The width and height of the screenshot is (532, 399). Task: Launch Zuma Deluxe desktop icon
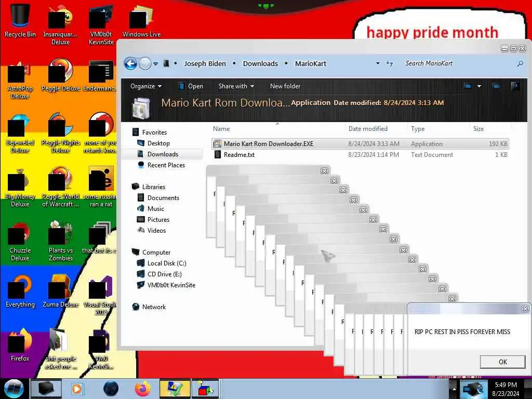tap(60, 291)
